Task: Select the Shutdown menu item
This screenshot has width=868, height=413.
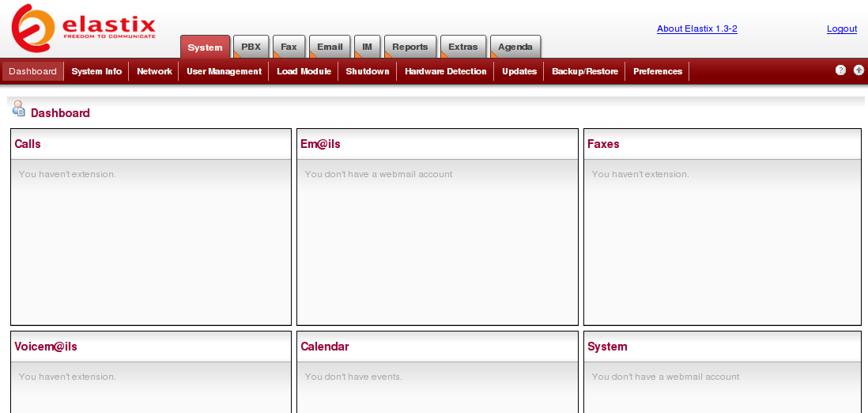Action: [x=368, y=71]
